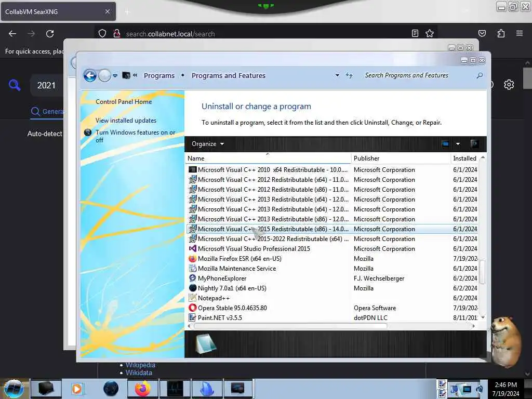
Task: Open Turn Windows features on or off
Action: (135, 136)
